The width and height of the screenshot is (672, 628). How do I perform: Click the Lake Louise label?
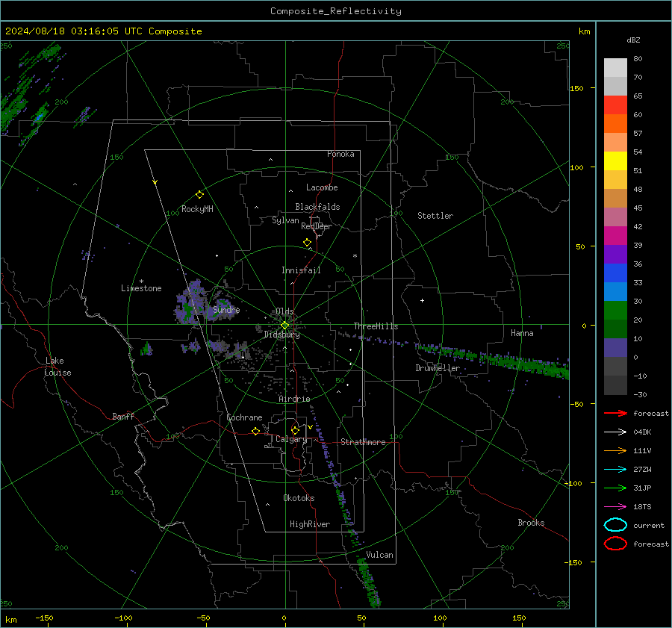click(57, 367)
